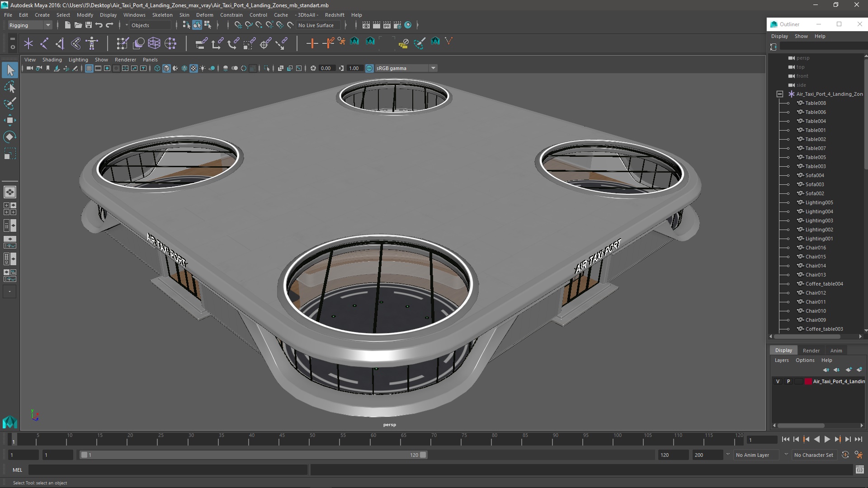The image size is (868, 488).
Task: Pick the Lasso select tool
Action: pos(9,87)
